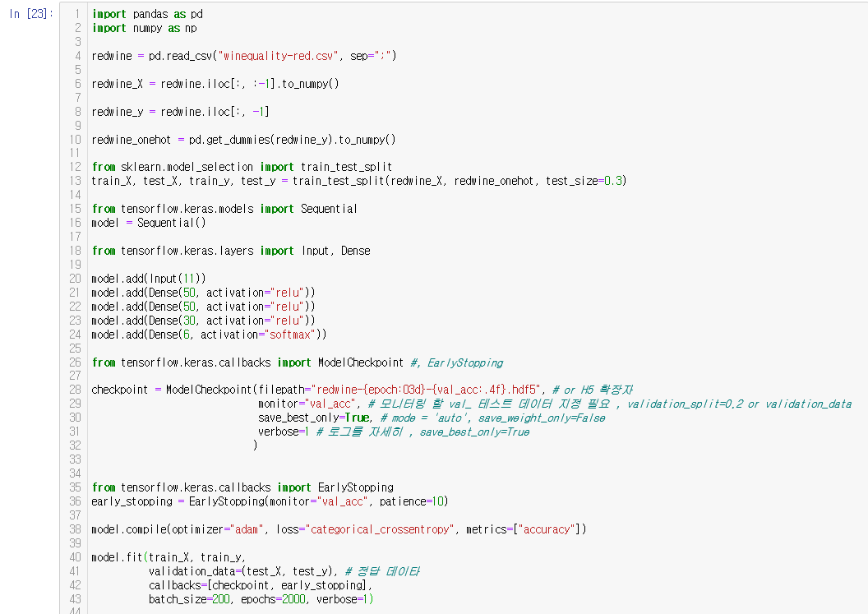Click 'import Sequential' on the keras.models line
The width and height of the screenshot is (868, 614).
308,209
